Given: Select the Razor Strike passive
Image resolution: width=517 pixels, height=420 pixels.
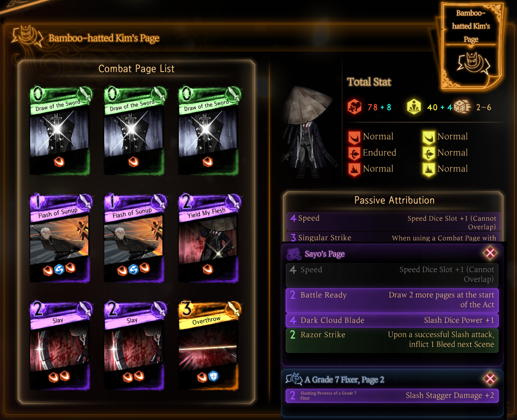Looking at the screenshot, I should pos(392,340).
